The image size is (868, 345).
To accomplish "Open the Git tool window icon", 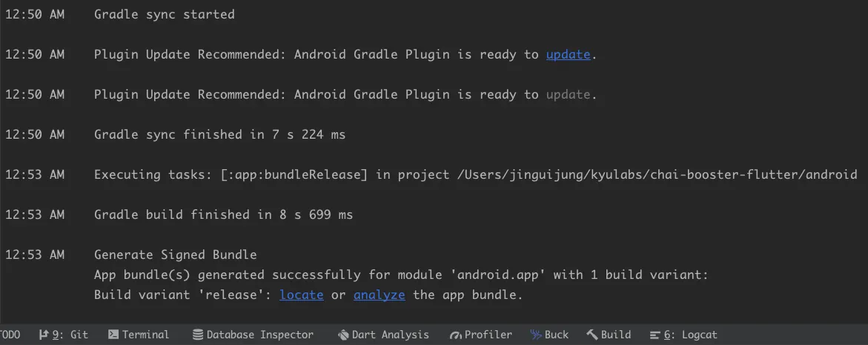I will pyautogui.click(x=43, y=335).
